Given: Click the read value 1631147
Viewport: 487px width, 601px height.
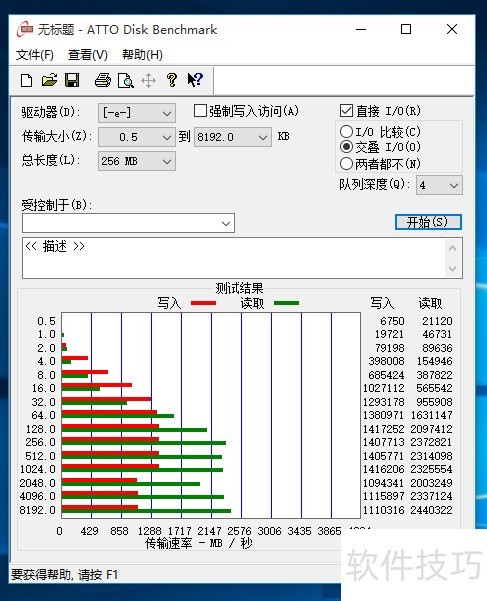Looking at the screenshot, I should tap(431, 415).
